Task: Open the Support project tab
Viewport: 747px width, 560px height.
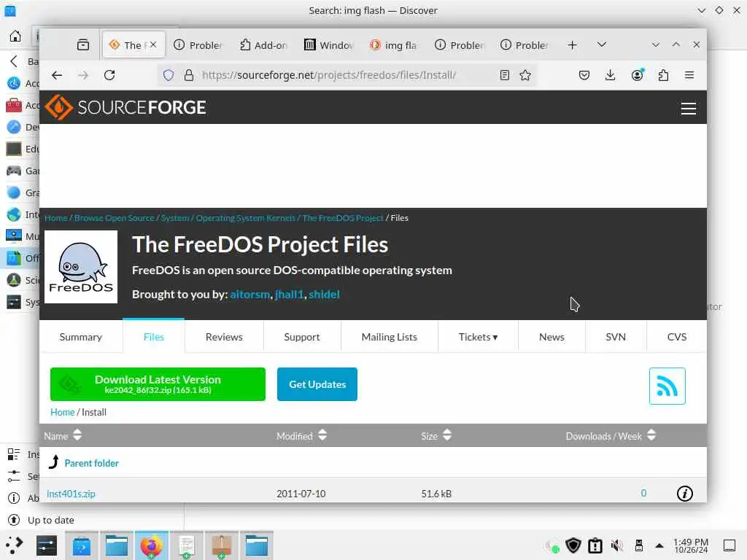Action: pos(301,337)
